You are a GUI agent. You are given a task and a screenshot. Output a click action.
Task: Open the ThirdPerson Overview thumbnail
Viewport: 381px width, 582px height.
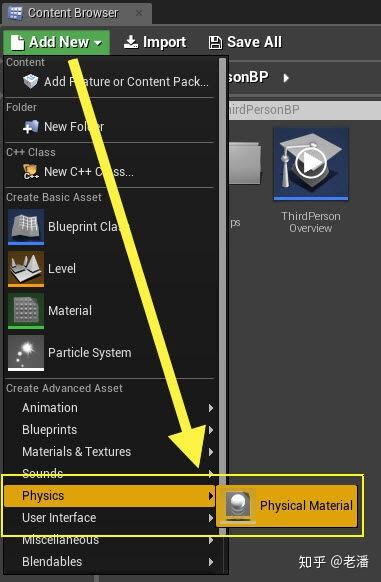[x=311, y=164]
